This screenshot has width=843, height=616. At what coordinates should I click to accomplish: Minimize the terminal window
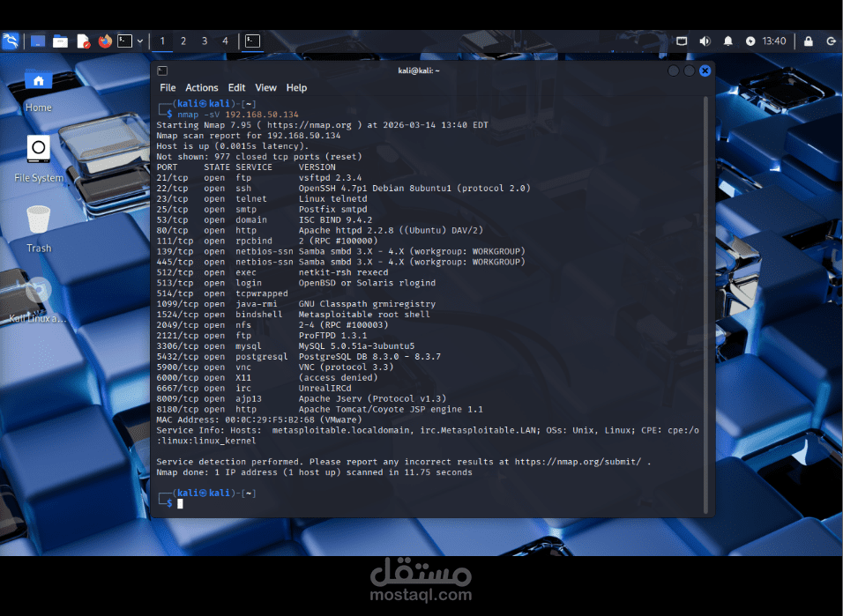pos(673,71)
